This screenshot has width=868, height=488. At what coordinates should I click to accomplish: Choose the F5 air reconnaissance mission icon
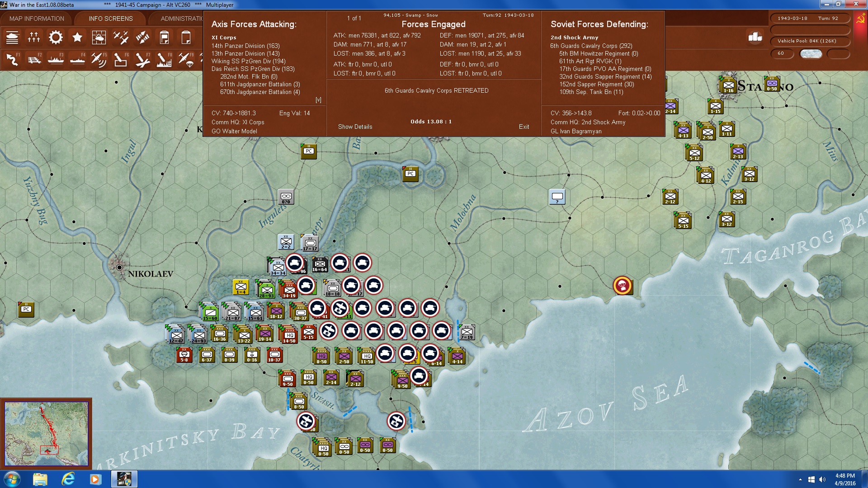[99, 59]
